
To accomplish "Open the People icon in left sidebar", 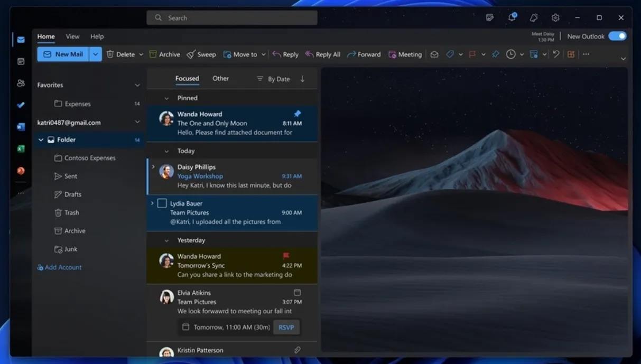I will pyautogui.click(x=21, y=83).
